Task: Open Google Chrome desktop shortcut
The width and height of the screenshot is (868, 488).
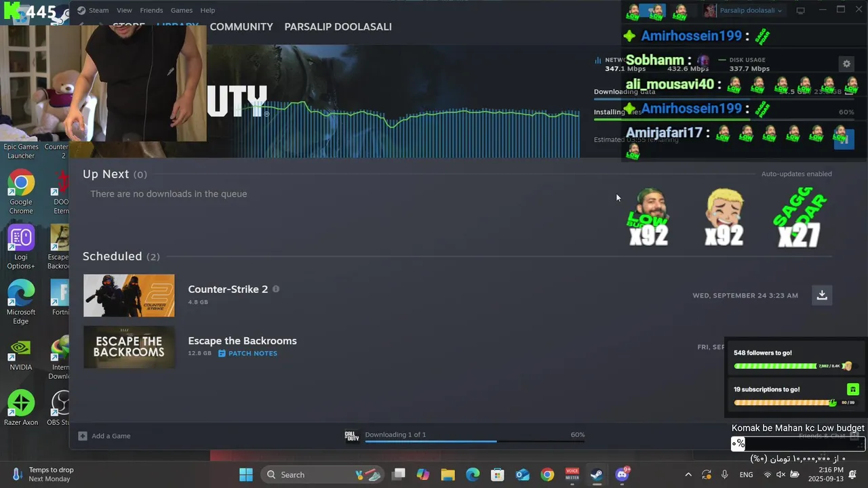Action: pyautogui.click(x=21, y=192)
